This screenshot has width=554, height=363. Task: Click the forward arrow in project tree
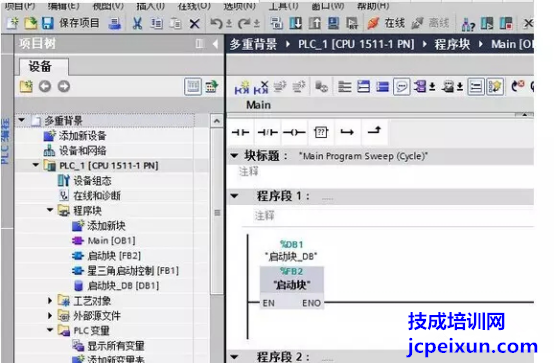[x=64, y=86]
